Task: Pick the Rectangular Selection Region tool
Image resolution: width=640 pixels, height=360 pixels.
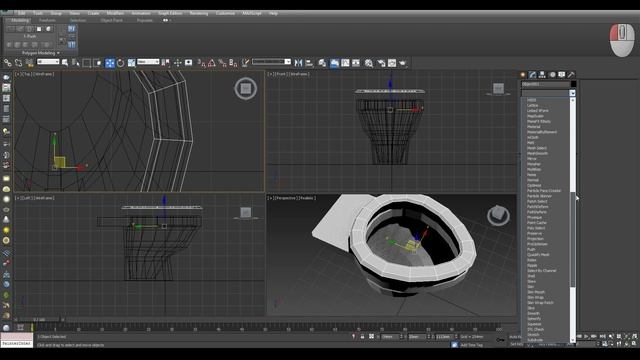Action: coord(87,63)
